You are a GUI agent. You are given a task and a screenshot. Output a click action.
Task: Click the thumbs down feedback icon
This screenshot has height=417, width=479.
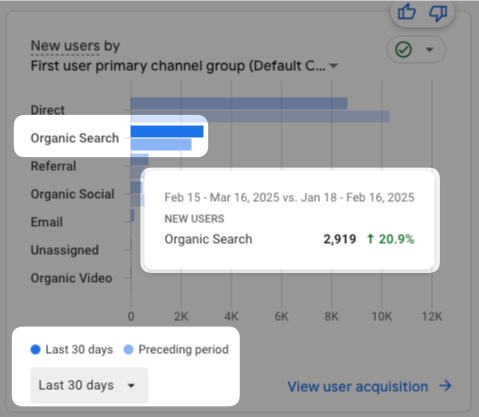coord(438,13)
